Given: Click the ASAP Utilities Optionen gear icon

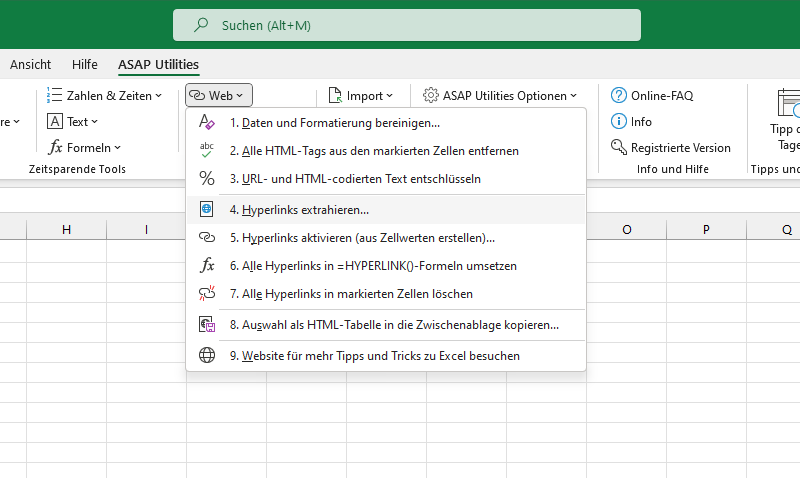Looking at the screenshot, I should (431, 95).
